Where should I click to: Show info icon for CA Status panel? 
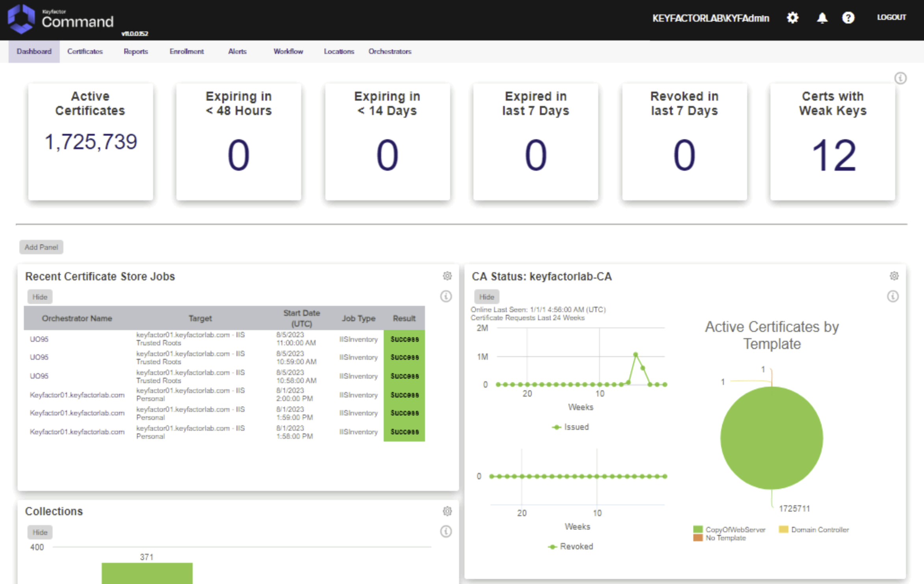pos(893,296)
